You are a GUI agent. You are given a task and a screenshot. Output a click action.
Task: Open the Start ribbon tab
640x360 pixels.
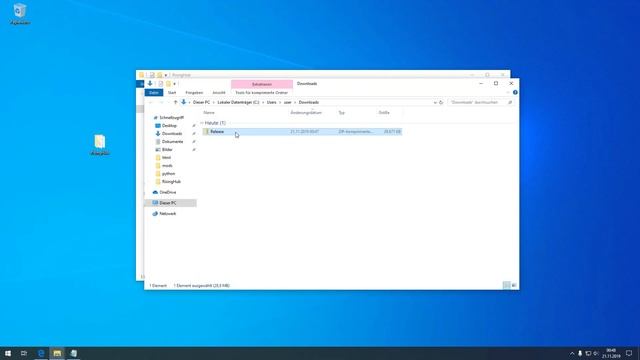point(172,93)
